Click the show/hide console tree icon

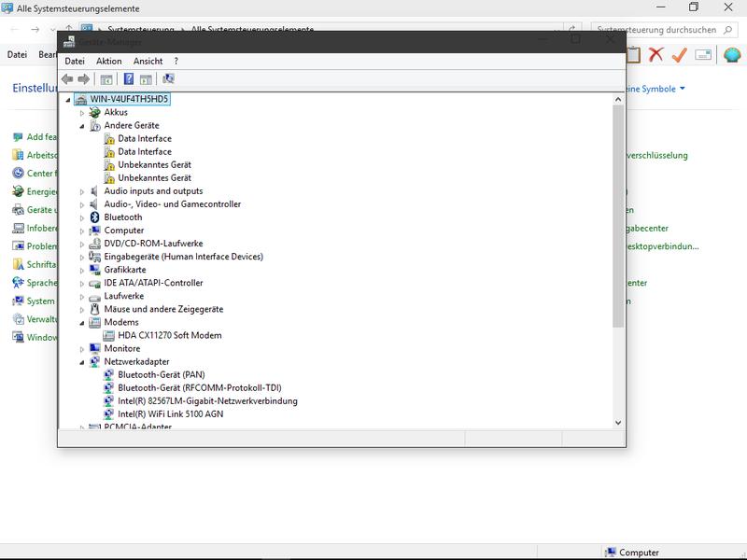[x=106, y=79]
